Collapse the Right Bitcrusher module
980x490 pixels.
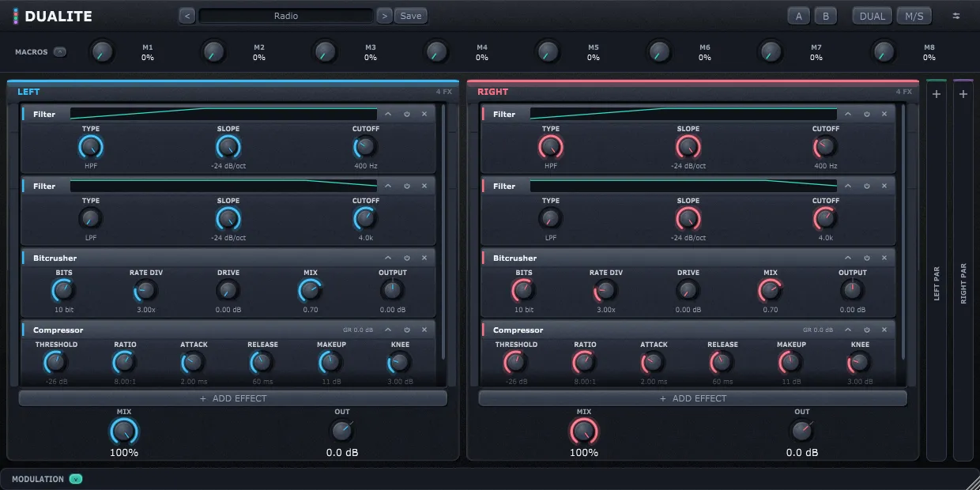point(848,258)
